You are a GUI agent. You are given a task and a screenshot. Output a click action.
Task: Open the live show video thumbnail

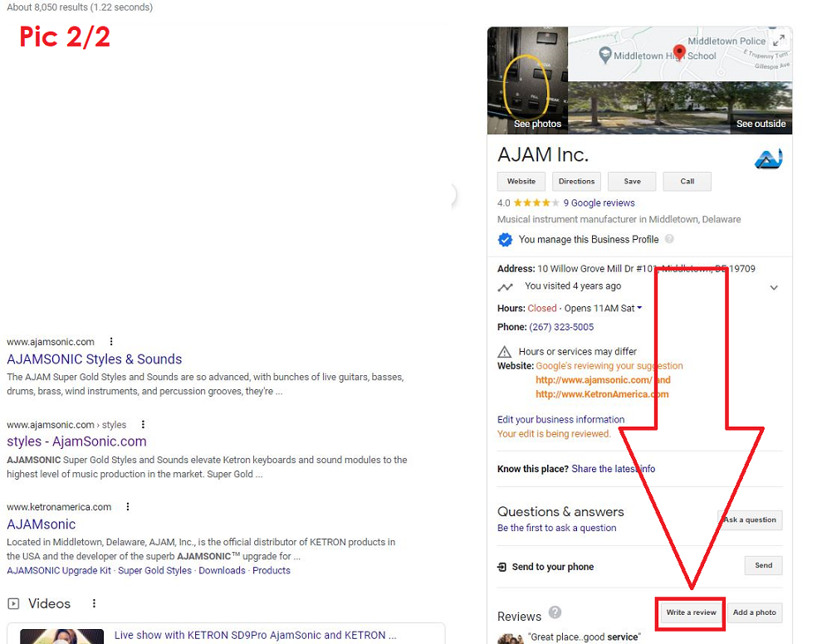coord(61,637)
